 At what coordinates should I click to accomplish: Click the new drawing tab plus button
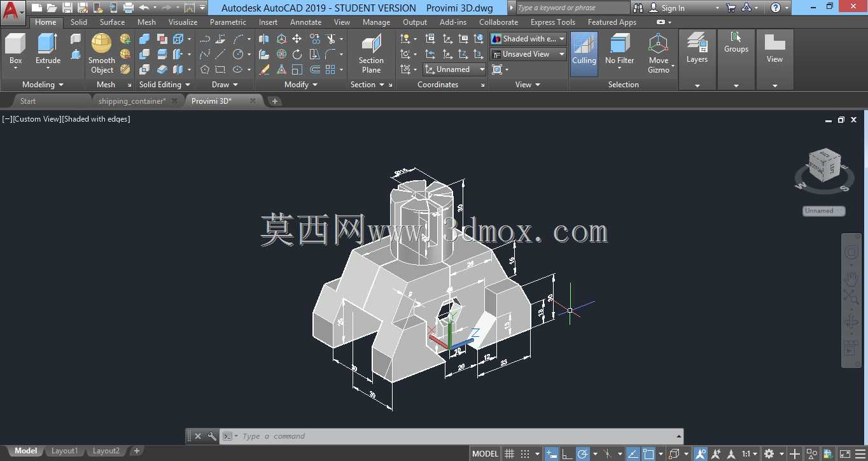click(274, 101)
